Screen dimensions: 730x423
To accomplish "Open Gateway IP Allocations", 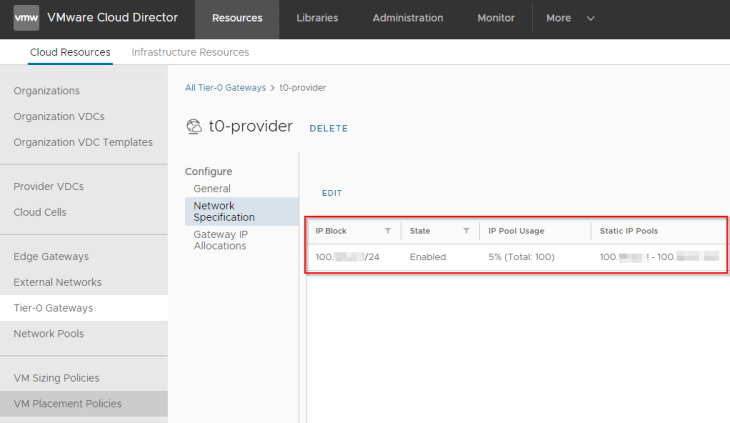I will [x=221, y=240].
